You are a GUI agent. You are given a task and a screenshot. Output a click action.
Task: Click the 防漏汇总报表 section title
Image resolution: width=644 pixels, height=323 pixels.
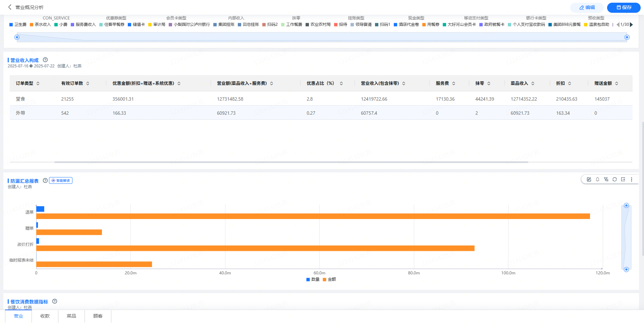click(24, 181)
